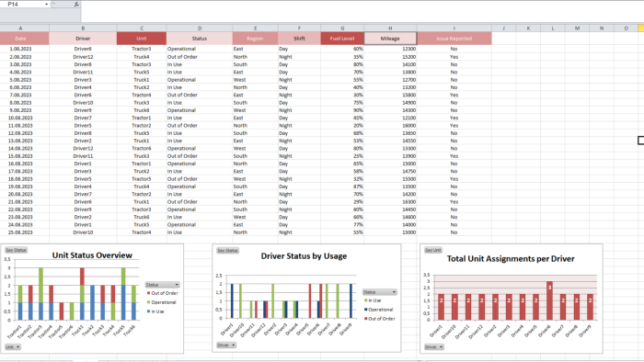Click the fx insert function icon

point(76,4)
